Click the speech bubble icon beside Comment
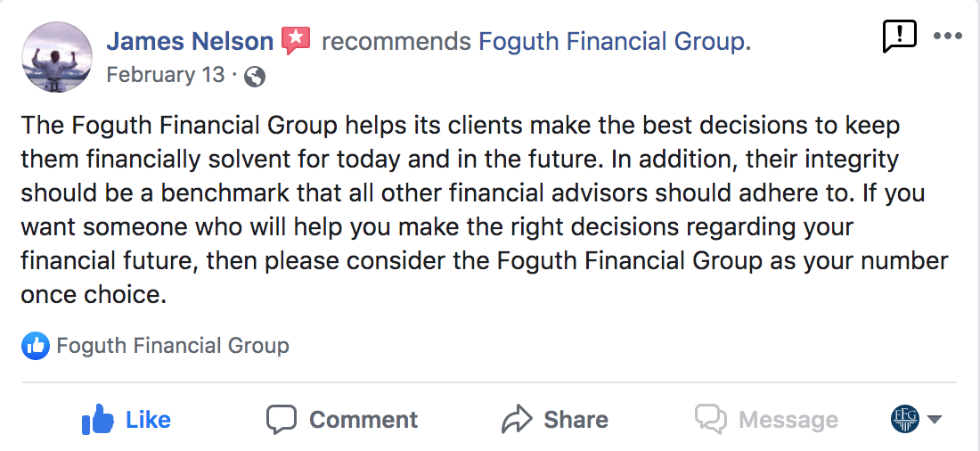The height and width of the screenshot is (451, 980). coord(282,419)
